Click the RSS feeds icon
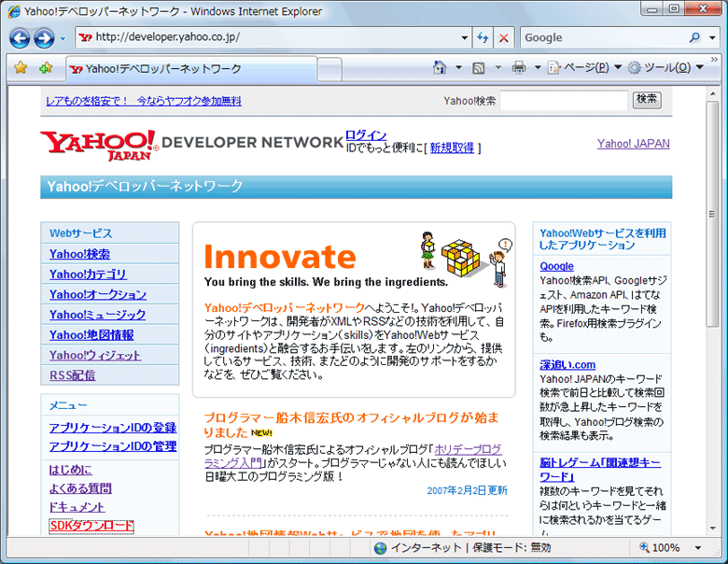Screen dimensions: 728x564 (478, 68)
